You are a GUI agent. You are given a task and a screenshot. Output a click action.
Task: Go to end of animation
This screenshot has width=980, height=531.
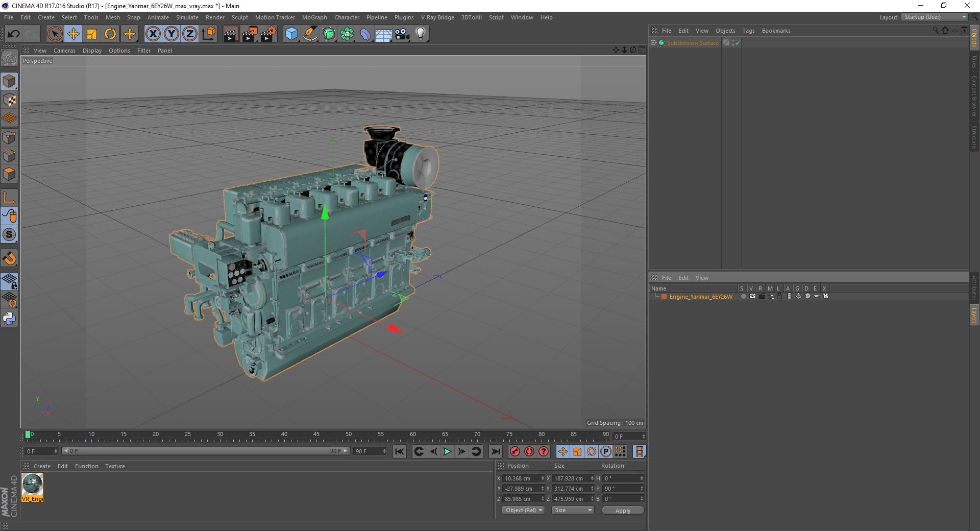[495, 451]
